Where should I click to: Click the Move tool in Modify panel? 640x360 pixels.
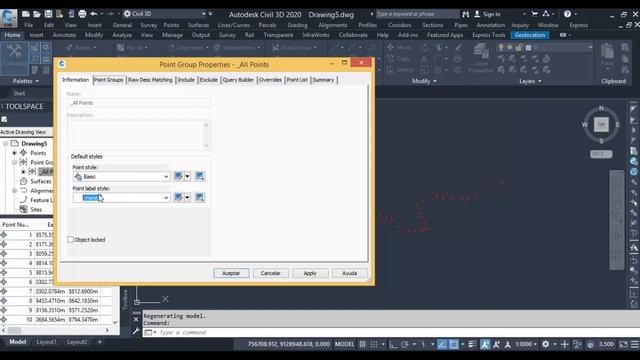[399, 47]
